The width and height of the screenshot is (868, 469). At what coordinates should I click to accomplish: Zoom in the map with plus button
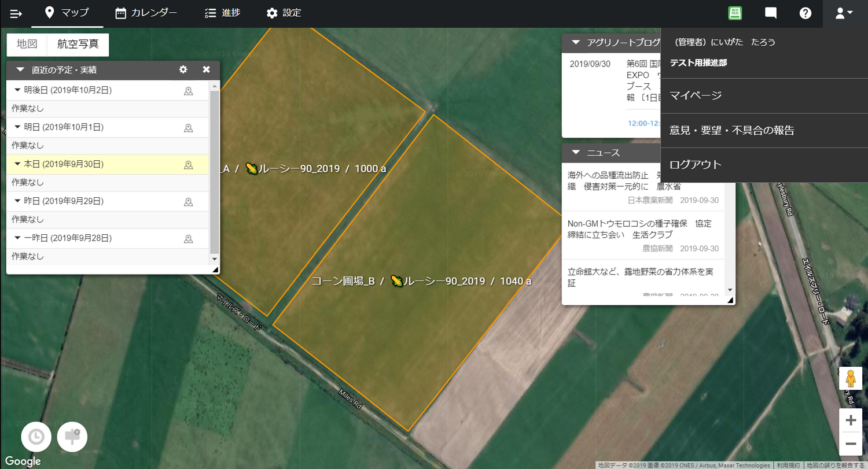click(x=851, y=420)
